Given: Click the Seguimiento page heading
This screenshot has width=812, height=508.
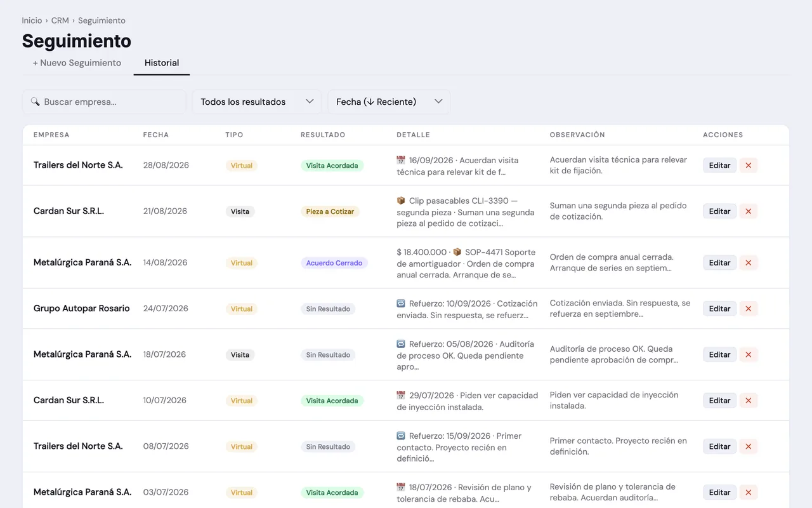Looking at the screenshot, I should point(77,41).
